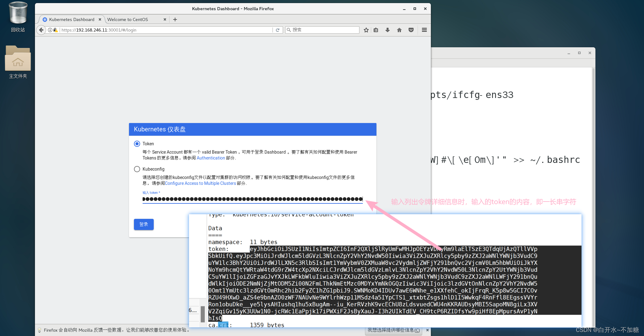
Task: Click the 'ifcfg-ens33' text in the background window
Action: pyautogui.click(x=483, y=95)
